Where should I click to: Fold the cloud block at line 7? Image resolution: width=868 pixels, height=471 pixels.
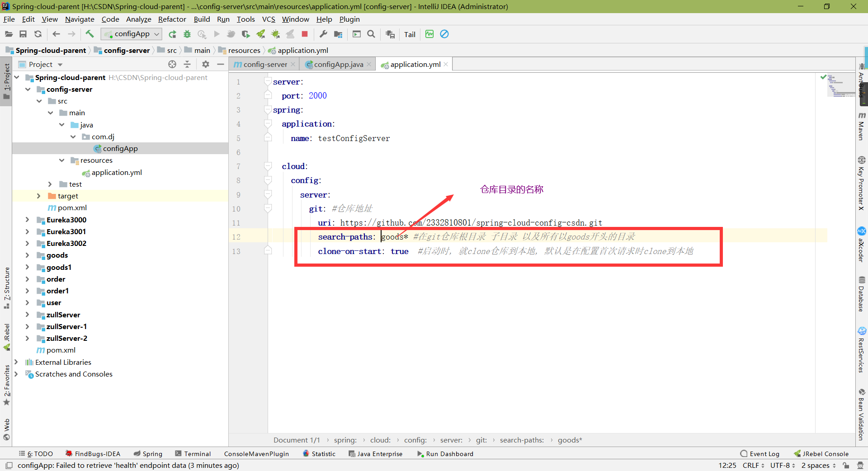pos(268,166)
